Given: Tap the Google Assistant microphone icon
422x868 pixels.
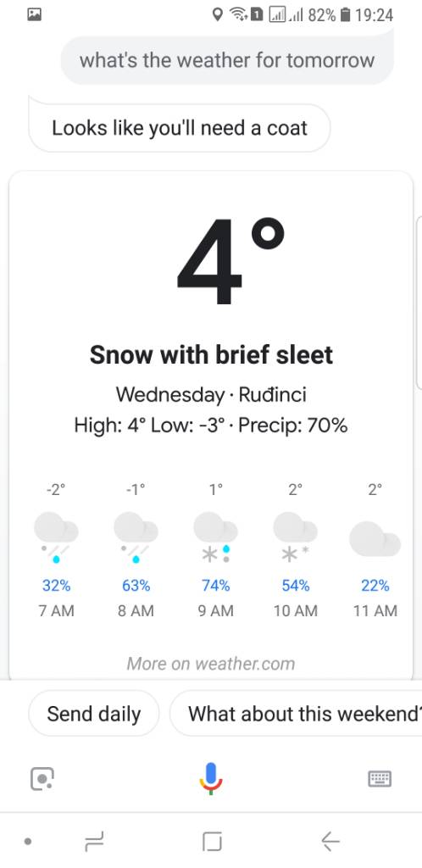Looking at the screenshot, I should pyautogui.click(x=211, y=778).
